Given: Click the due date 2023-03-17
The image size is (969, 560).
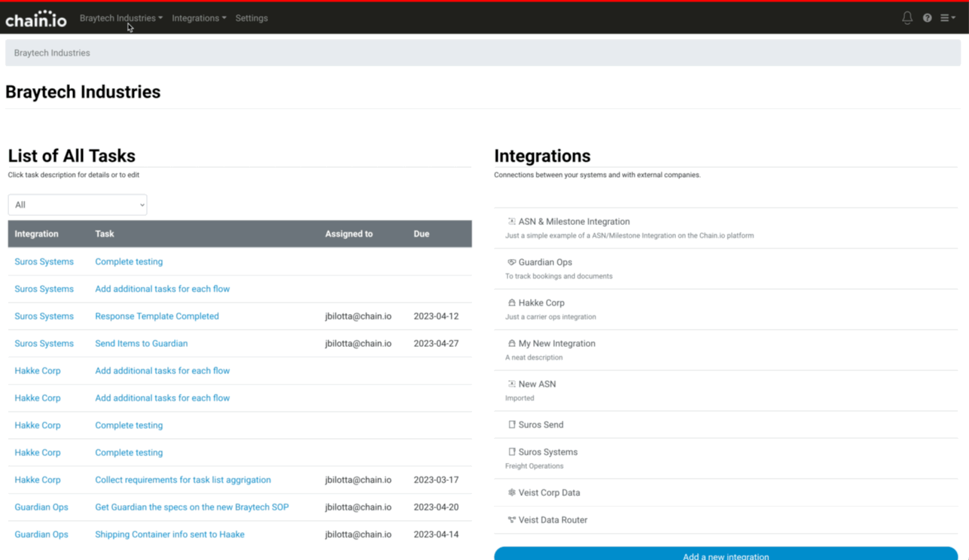Looking at the screenshot, I should pyautogui.click(x=436, y=479).
